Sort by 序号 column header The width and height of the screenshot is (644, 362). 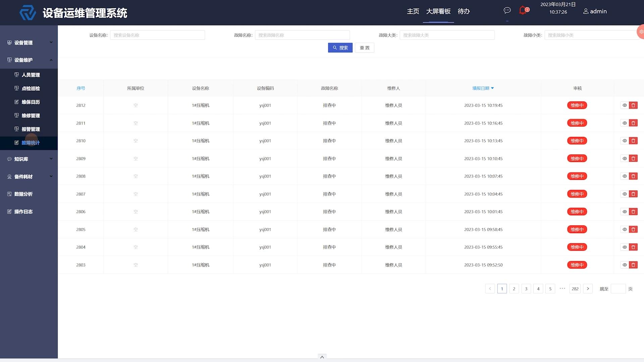pyautogui.click(x=81, y=88)
